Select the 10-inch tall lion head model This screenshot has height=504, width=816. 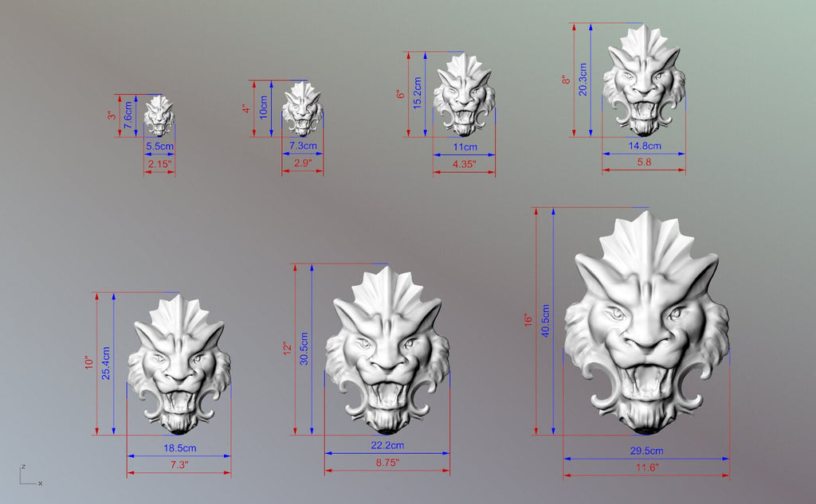(x=179, y=365)
